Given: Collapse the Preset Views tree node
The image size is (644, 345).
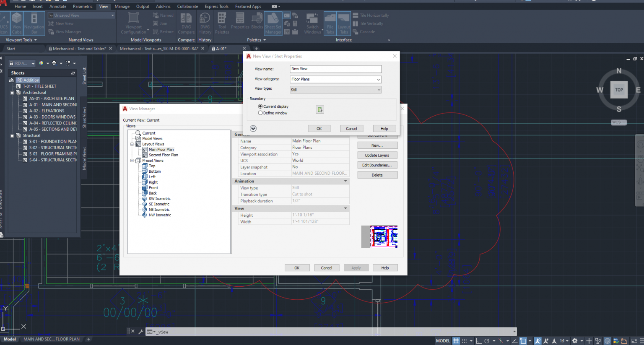Looking at the screenshot, I should pyautogui.click(x=132, y=160).
